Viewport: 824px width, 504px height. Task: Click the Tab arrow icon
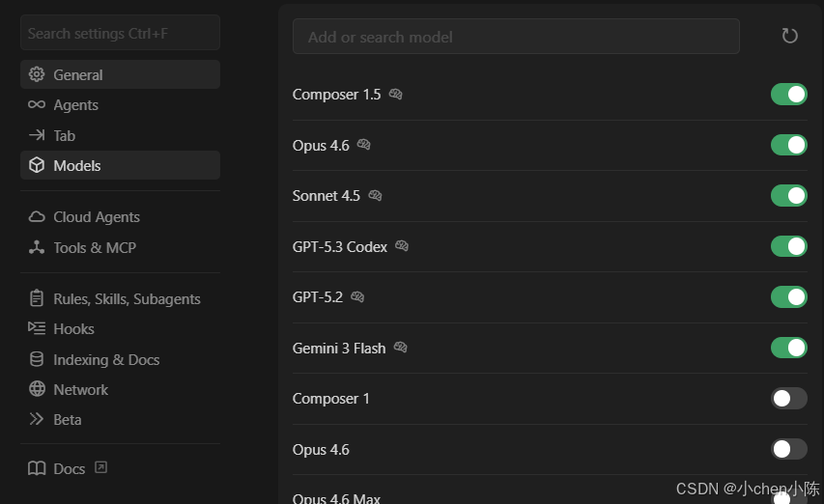[37, 135]
